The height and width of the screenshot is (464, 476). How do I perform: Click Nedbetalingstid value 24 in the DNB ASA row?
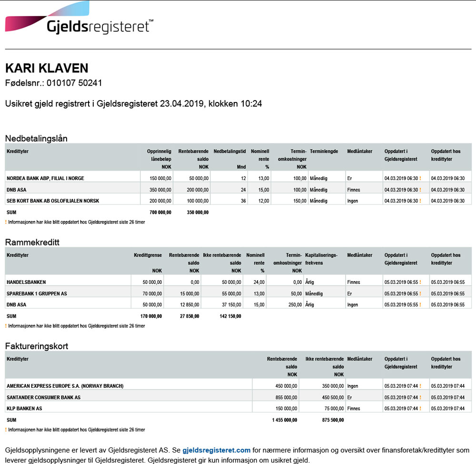click(x=243, y=190)
